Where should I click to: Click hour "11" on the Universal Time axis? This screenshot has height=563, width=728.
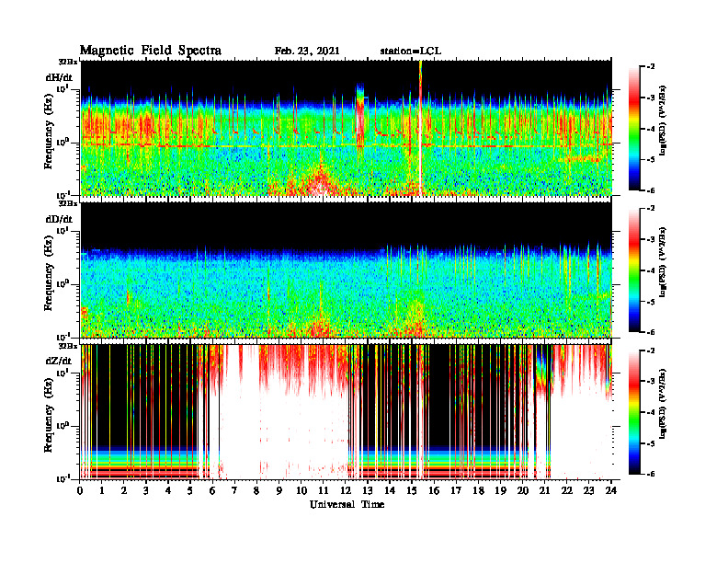pyautogui.click(x=324, y=491)
